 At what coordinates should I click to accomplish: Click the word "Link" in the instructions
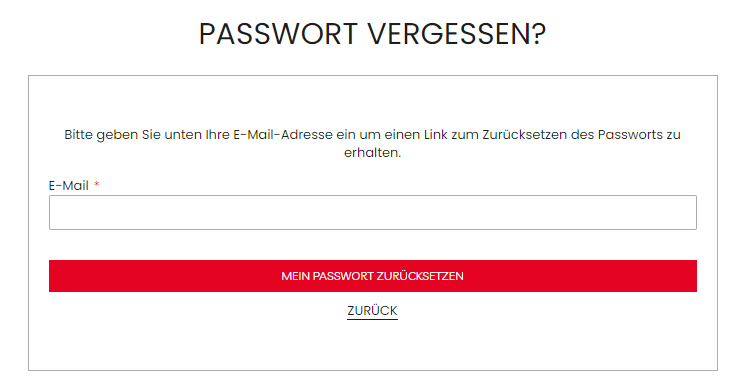(x=436, y=135)
